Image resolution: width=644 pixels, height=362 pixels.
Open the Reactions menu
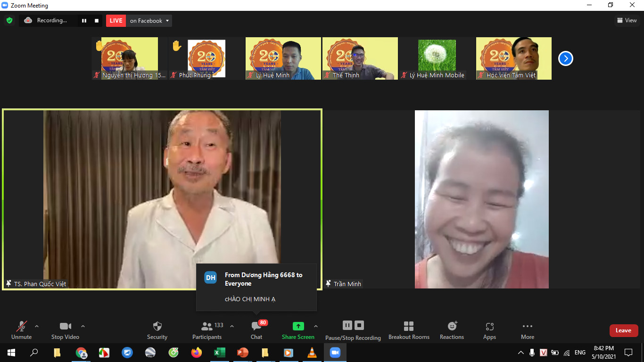click(x=452, y=330)
